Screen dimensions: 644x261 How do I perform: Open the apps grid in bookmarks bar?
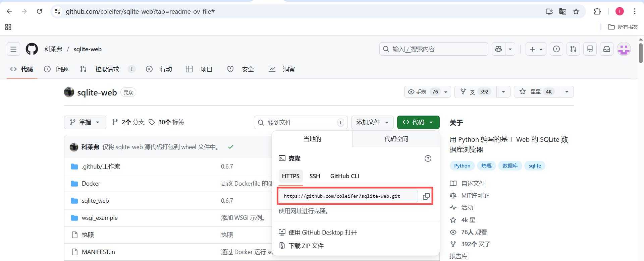point(8,27)
